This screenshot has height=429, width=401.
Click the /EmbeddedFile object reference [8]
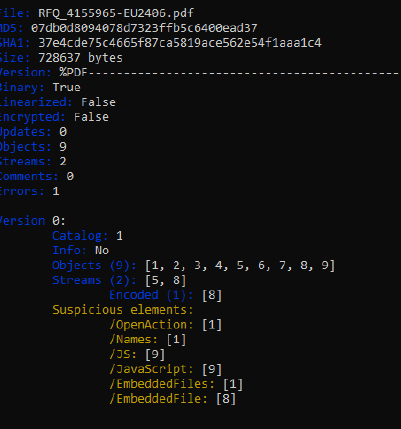pos(226,399)
